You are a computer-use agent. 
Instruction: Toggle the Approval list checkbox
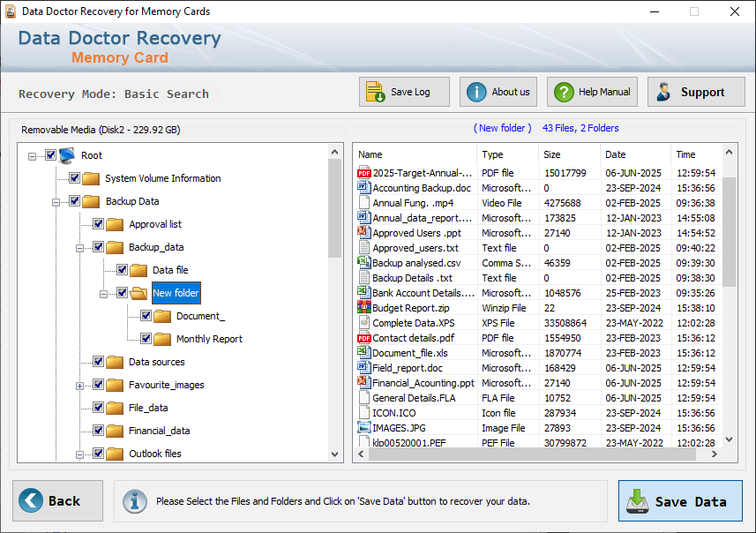(x=98, y=224)
